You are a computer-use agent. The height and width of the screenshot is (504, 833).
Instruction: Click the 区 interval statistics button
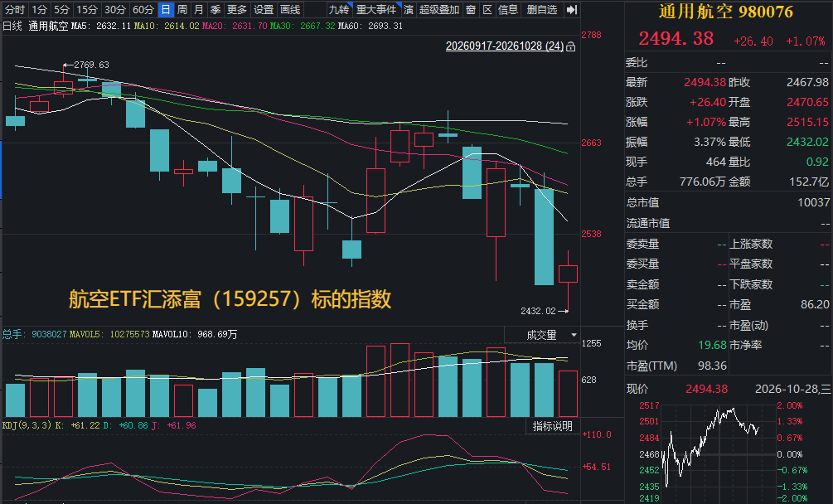[x=487, y=10]
